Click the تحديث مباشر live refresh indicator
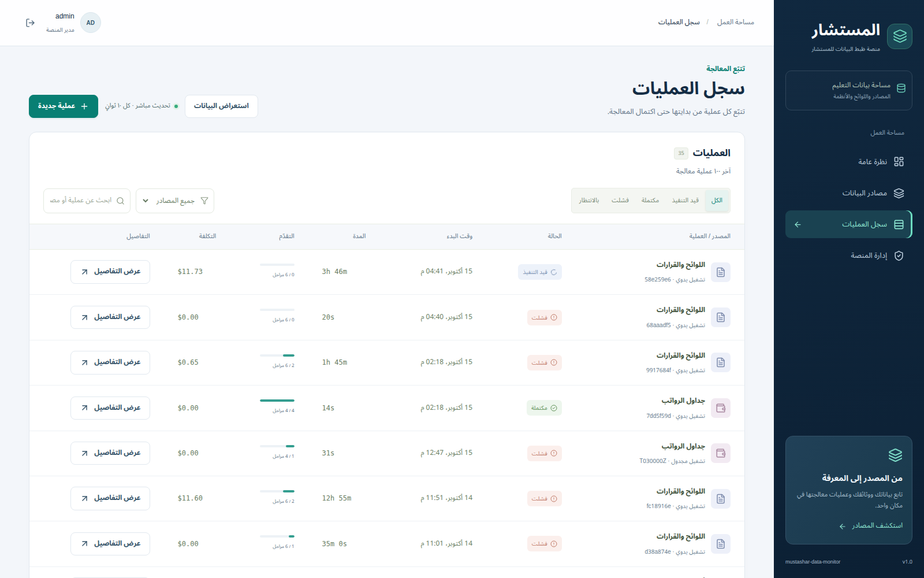 click(142, 106)
